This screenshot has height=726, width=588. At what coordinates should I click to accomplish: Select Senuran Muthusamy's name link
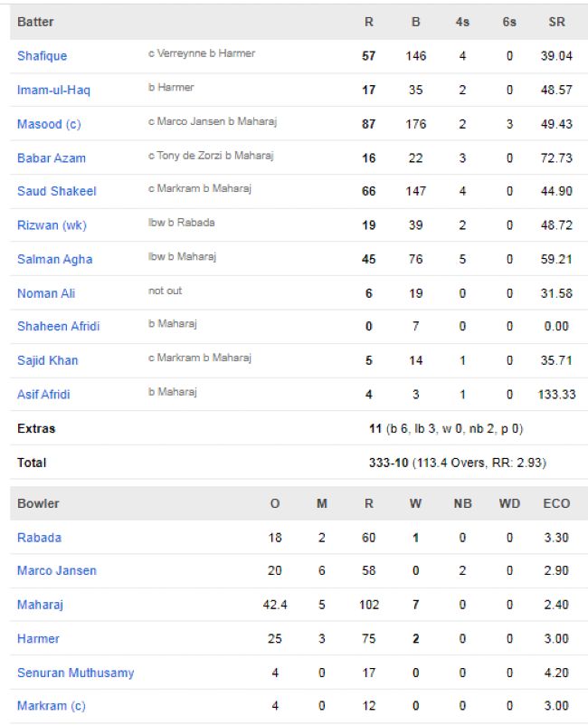click(75, 673)
